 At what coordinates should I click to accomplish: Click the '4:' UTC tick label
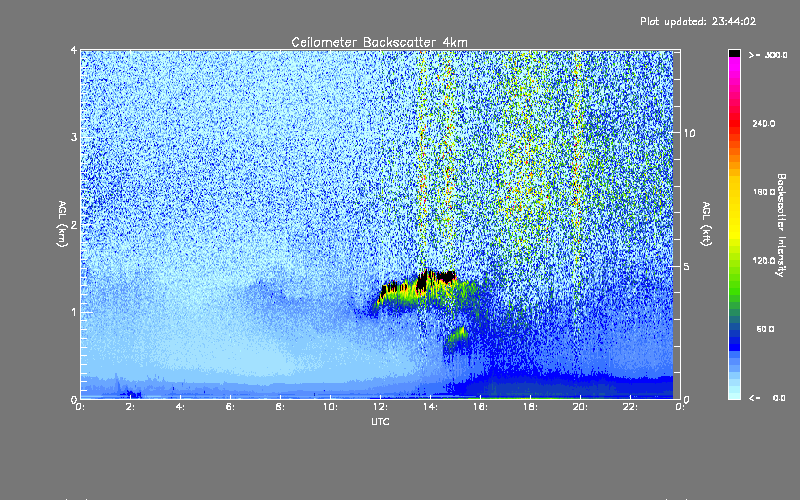click(181, 407)
